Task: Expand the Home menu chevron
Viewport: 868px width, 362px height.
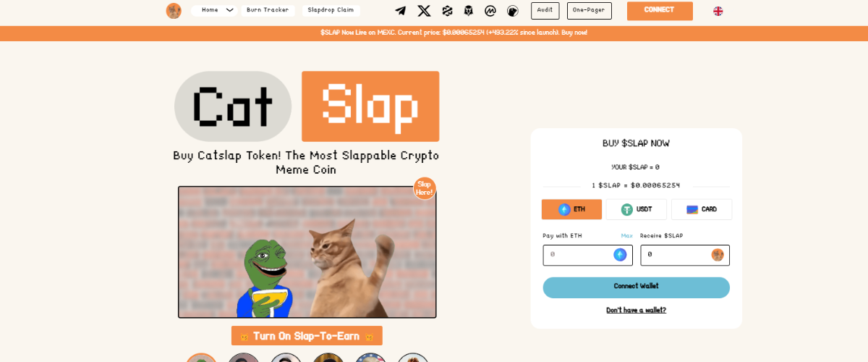Action: pos(230,10)
